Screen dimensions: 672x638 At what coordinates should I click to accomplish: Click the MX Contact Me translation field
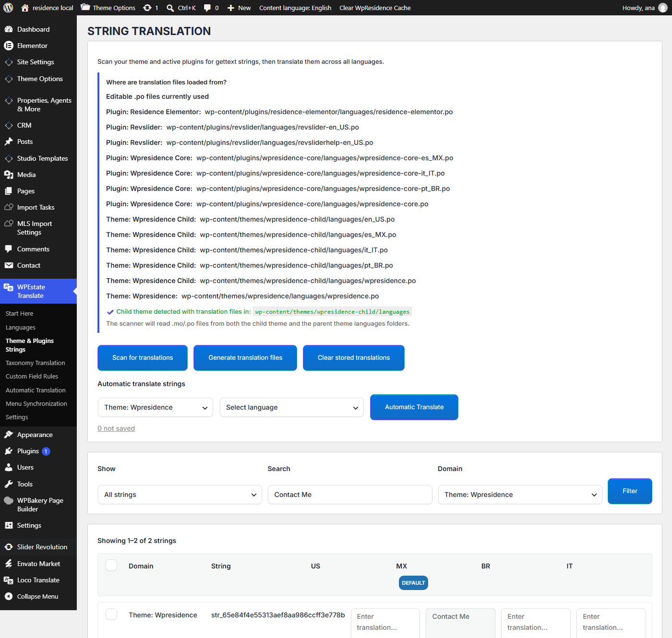pos(460,623)
